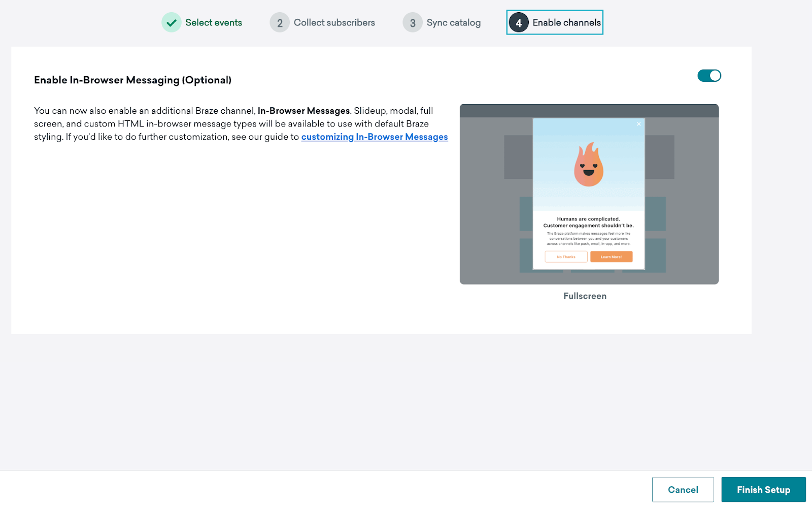Click the green checkmark step icon
The image size is (812, 508).
[172, 22]
